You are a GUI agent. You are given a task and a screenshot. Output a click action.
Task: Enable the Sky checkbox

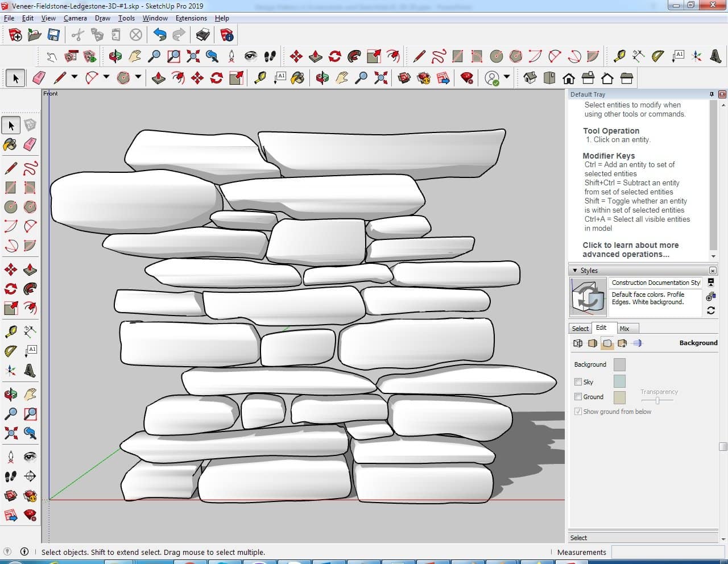point(578,382)
